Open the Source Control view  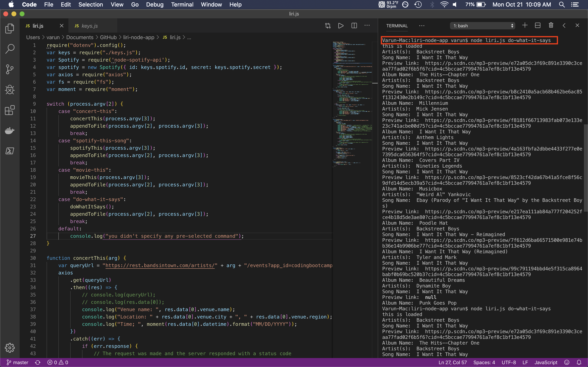tap(10, 69)
